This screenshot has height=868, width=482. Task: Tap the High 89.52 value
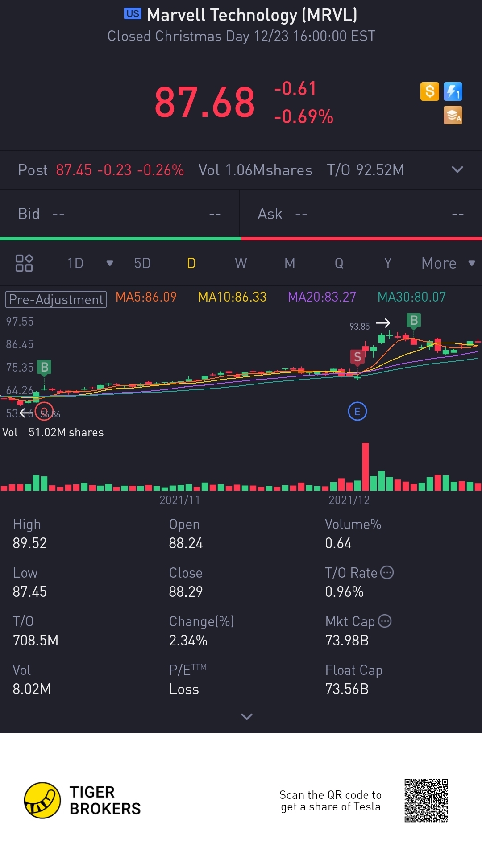30,543
